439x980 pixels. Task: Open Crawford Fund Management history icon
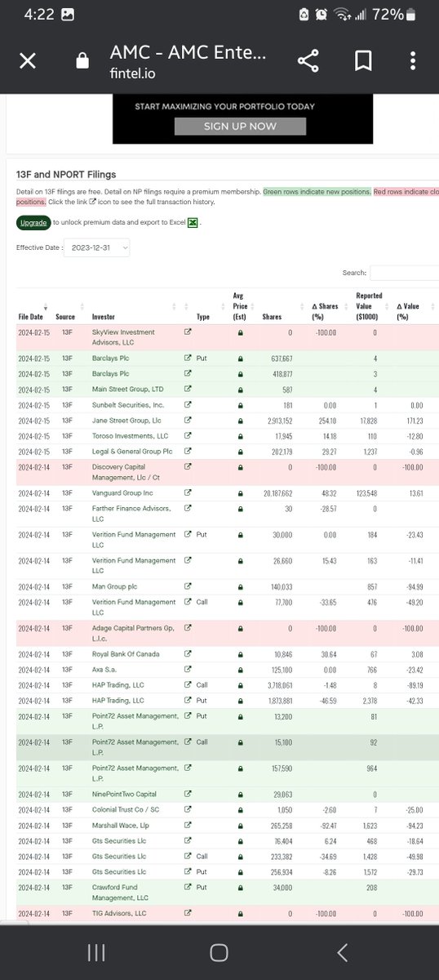(x=188, y=887)
